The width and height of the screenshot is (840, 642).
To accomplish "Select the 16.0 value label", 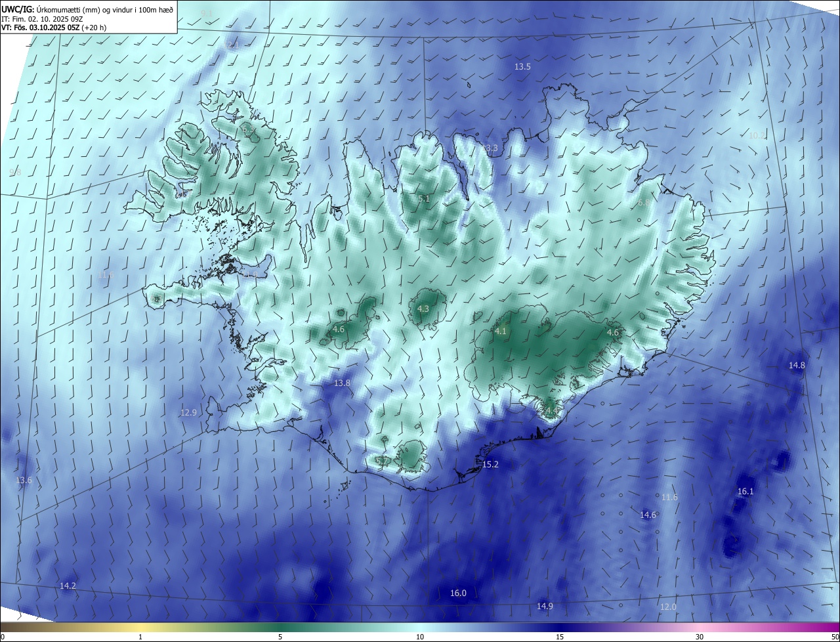I will [x=458, y=593].
